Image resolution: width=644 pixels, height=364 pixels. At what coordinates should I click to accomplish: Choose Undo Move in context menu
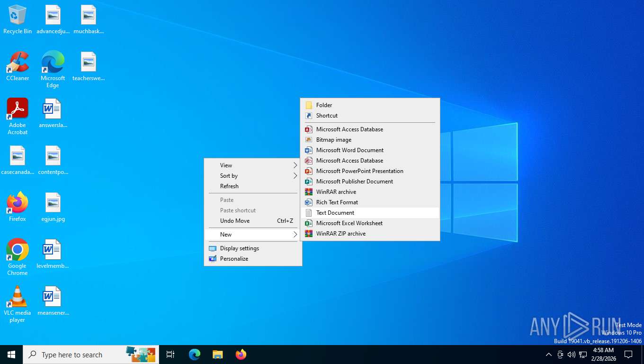pyautogui.click(x=253, y=221)
